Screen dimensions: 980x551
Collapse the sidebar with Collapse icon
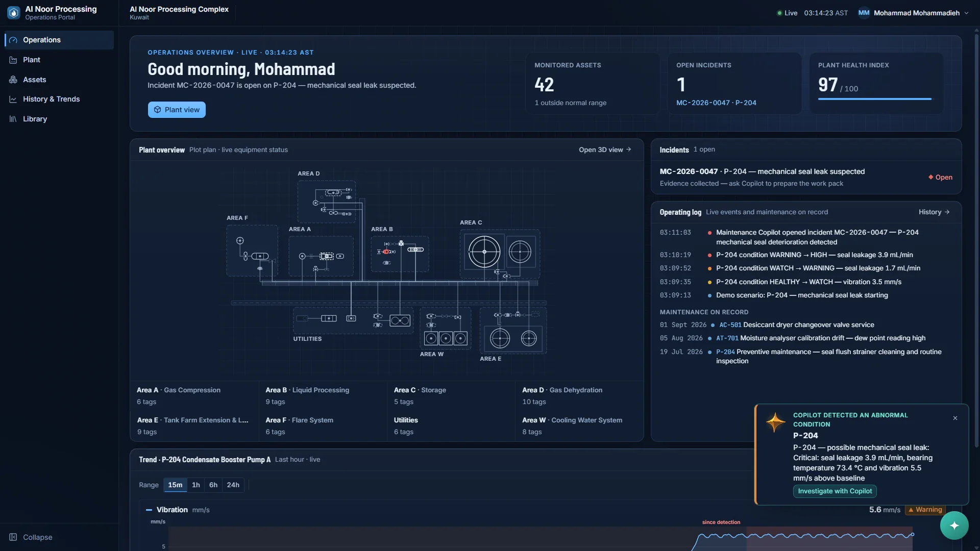[x=13, y=537]
